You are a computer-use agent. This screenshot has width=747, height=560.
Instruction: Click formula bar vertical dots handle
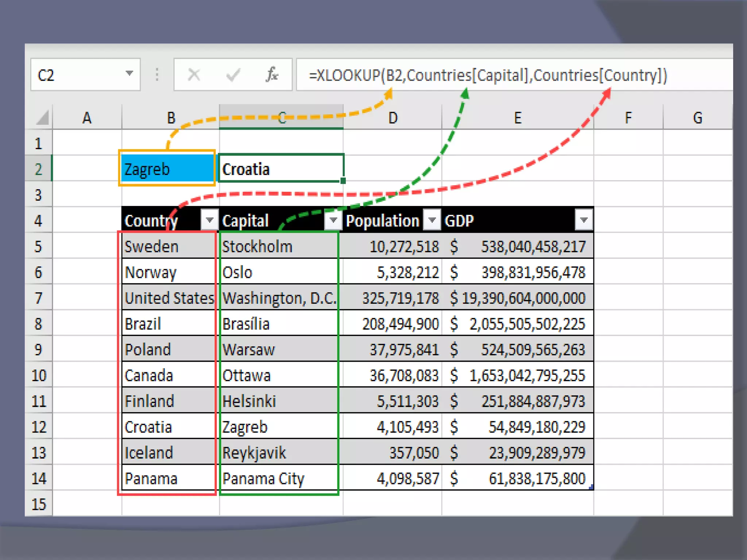click(x=157, y=75)
